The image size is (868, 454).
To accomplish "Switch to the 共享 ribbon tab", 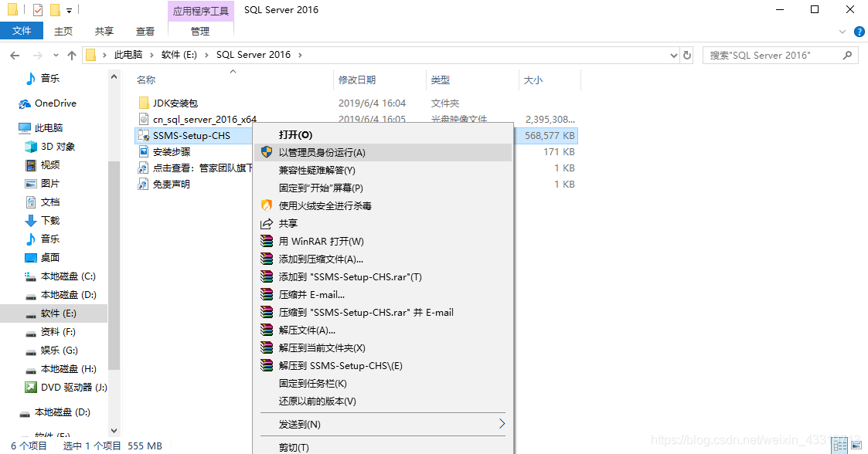I will coord(104,32).
